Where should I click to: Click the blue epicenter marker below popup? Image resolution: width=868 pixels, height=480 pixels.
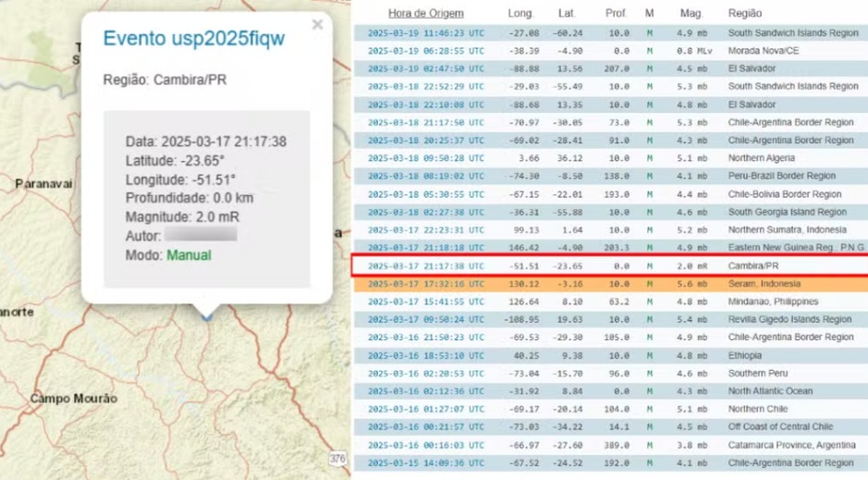tap(208, 316)
